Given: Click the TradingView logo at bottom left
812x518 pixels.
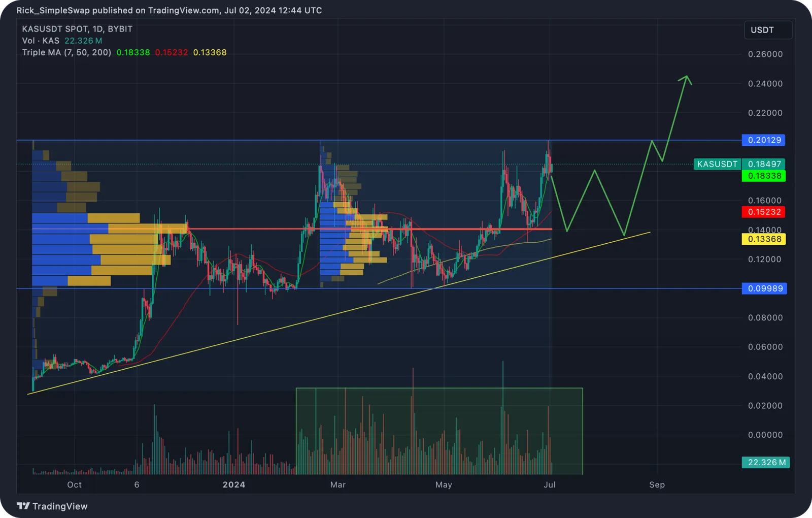Looking at the screenshot, I should (x=52, y=506).
